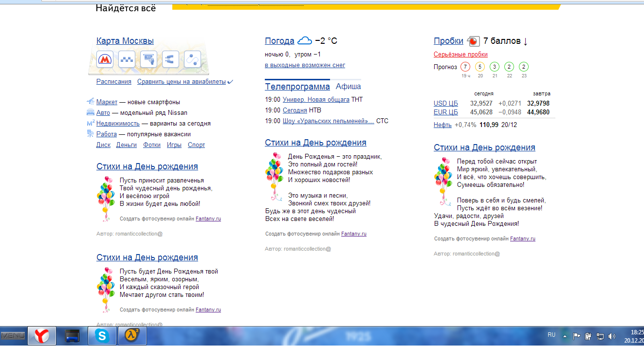Open Стихи на День рождения under Телепрограмма
Image resolution: width=644 pixels, height=347 pixels.
point(315,143)
